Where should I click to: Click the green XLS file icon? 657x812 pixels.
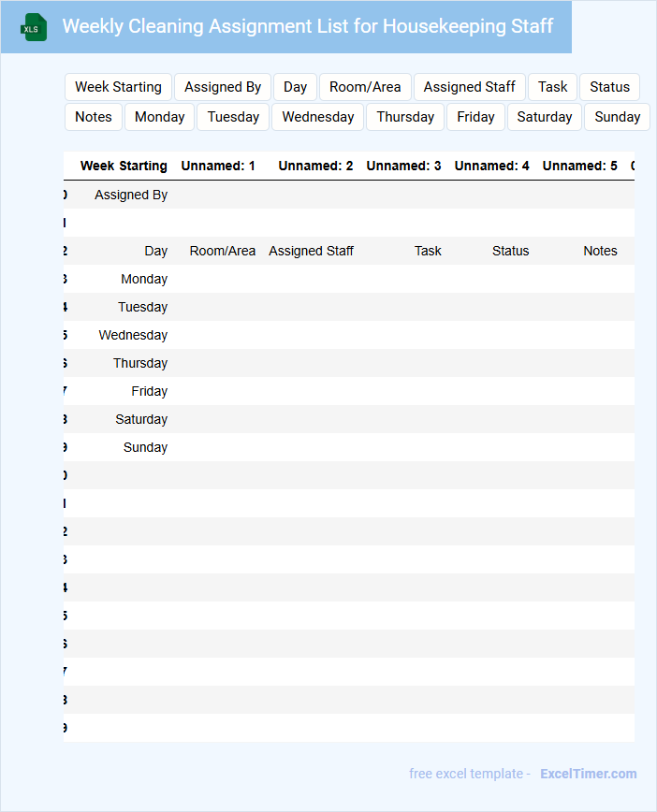tap(34, 27)
